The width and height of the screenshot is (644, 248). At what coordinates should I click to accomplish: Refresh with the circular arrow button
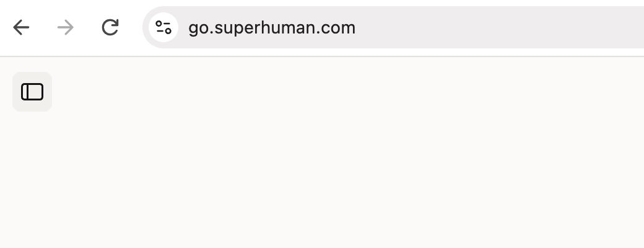[x=110, y=27]
